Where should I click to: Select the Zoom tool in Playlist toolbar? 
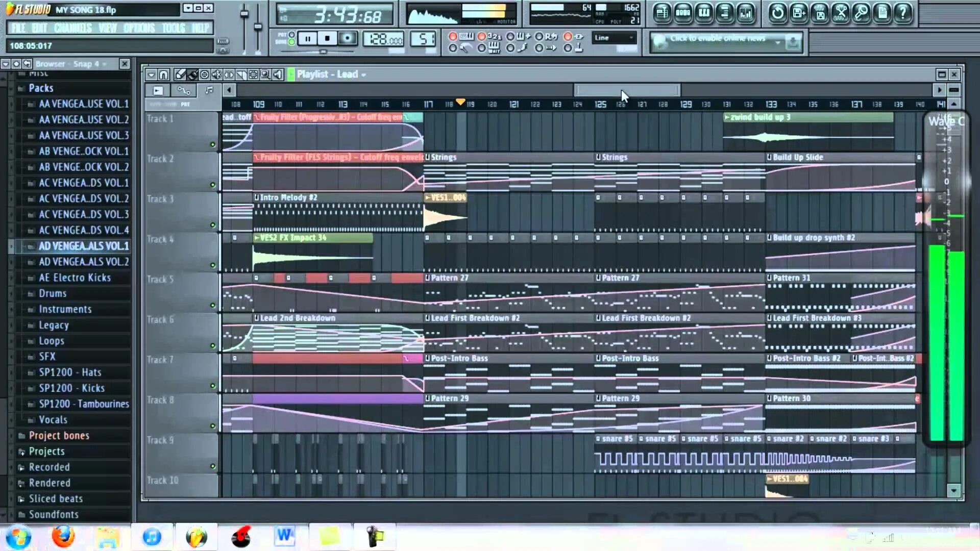[265, 75]
